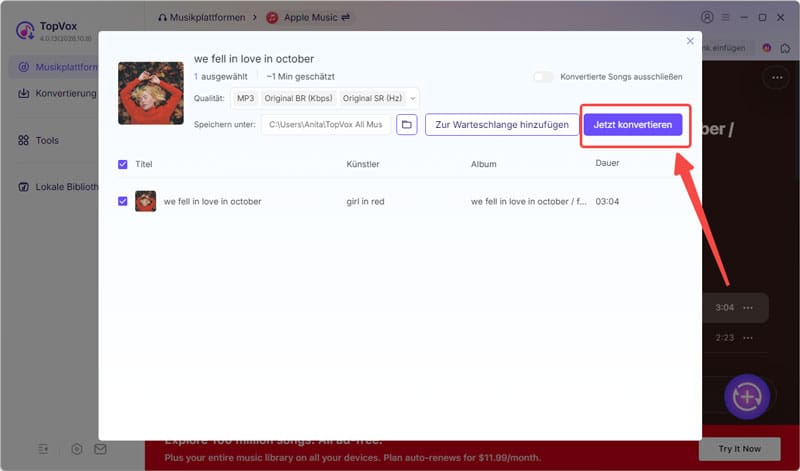The image size is (800, 471).
Task: Click the home icon at top right
Action: pos(785,48)
